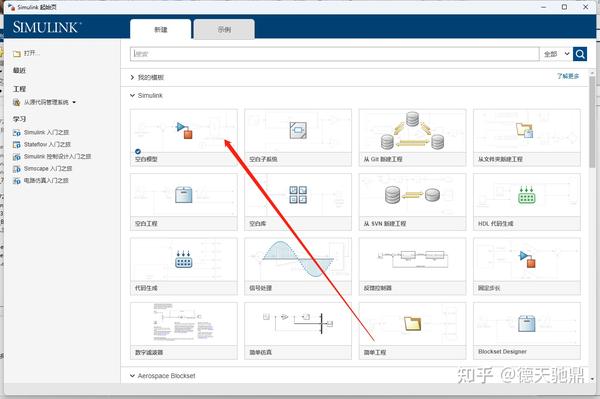The image size is (600, 399).
Task: Open 电路仿真入门之旅 tutorial
Action: pos(41,181)
